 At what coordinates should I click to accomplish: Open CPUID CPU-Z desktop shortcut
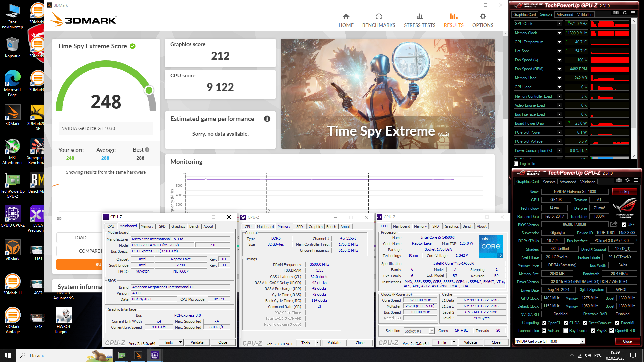12,217
